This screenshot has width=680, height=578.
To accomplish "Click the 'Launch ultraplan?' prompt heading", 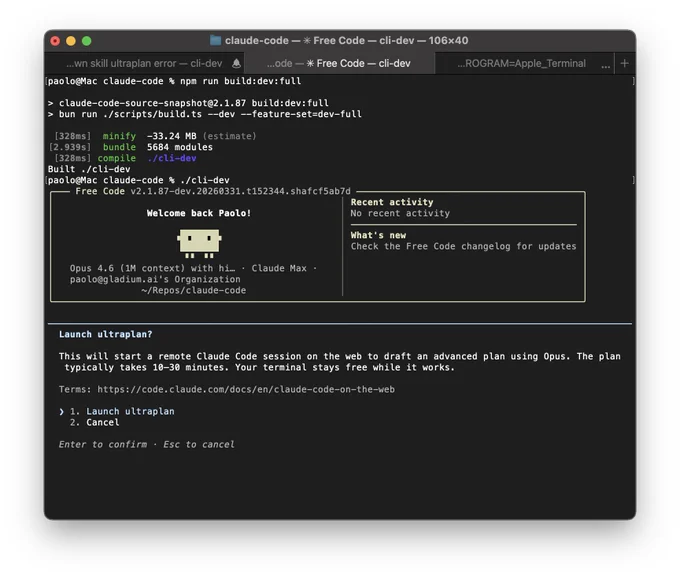I will [x=105, y=334].
